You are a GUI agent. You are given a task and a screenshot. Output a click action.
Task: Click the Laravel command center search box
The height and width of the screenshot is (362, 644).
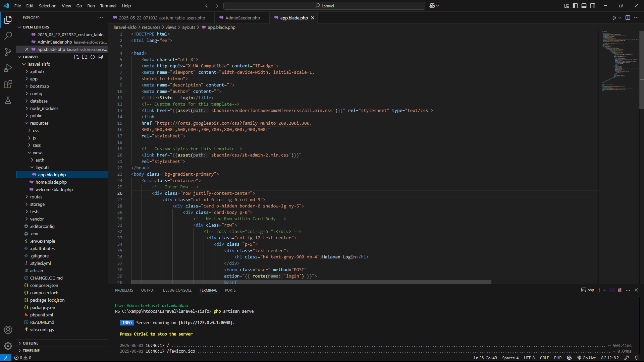tap(324, 6)
